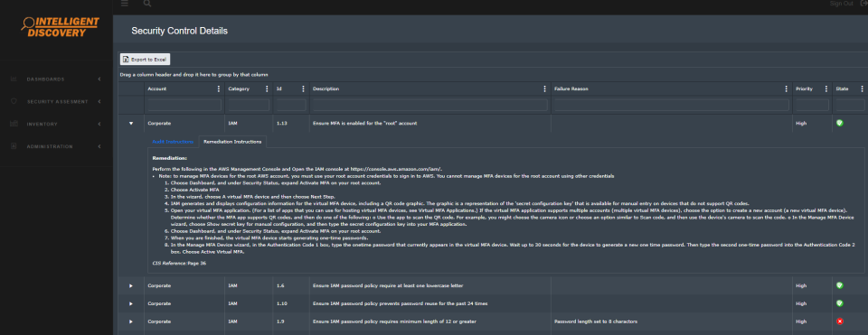Open the State column menu dots
This screenshot has width=868, height=335.
(862, 88)
